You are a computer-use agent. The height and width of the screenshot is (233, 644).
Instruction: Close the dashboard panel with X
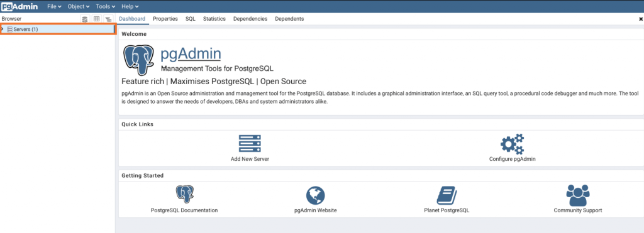(x=641, y=19)
